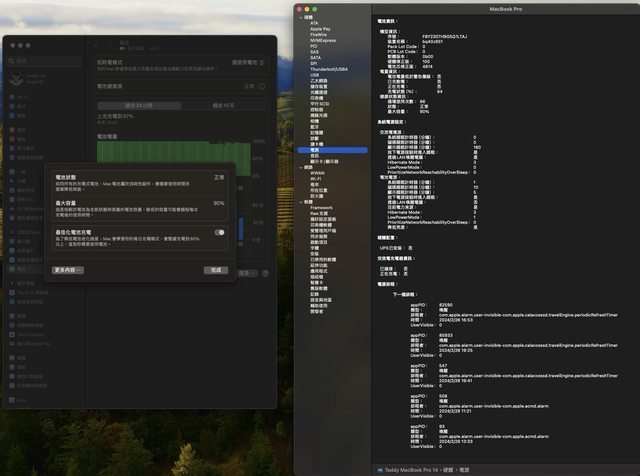Click 電源 segment in the bottom path bar
The height and width of the screenshot is (476, 640).
[464, 470]
